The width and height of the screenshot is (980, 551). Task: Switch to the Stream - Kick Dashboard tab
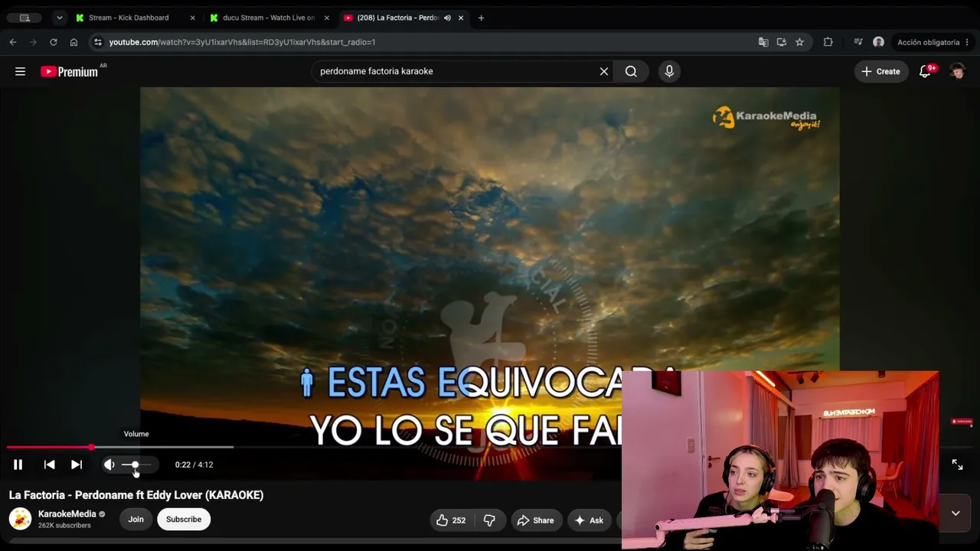[129, 18]
